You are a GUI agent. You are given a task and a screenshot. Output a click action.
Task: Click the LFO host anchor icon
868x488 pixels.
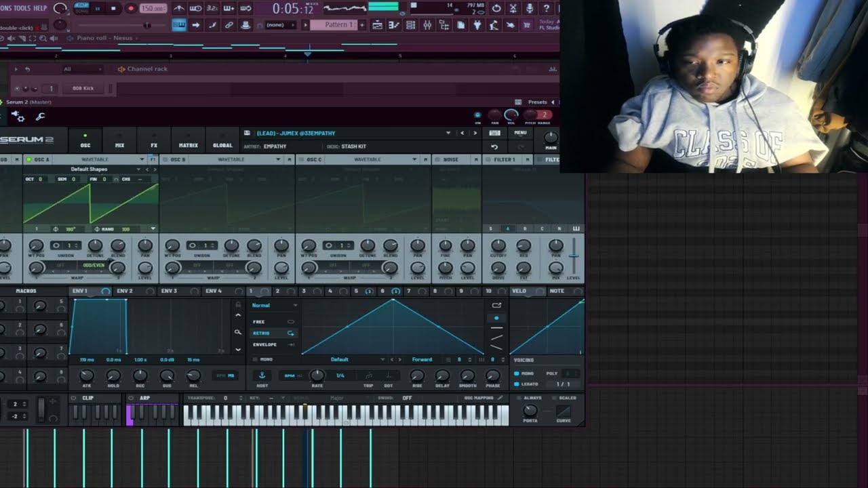[262, 375]
